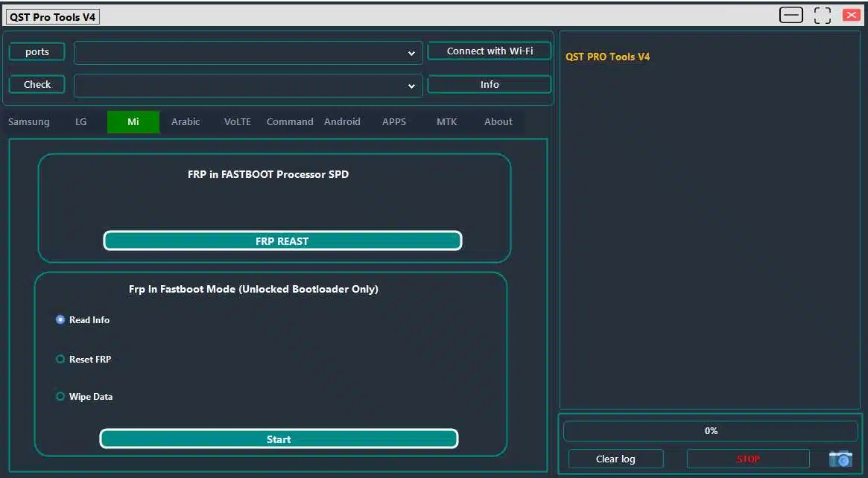
Task: Click the Frp In Fastboot Mode heading
Action: (253, 289)
